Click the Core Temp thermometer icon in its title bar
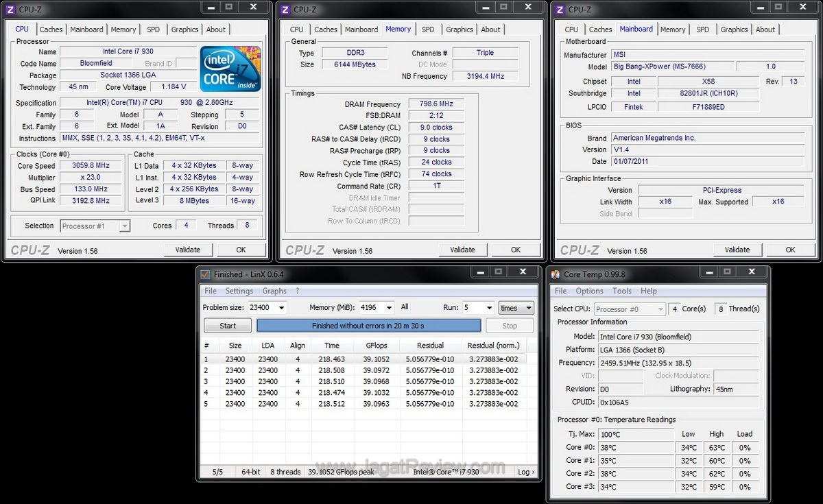Screen dimensions: 823x504 click(555, 274)
